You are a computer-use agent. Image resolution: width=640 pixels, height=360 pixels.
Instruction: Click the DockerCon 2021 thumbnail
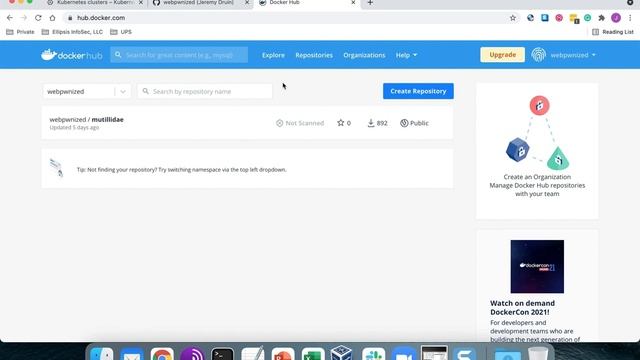(537, 267)
